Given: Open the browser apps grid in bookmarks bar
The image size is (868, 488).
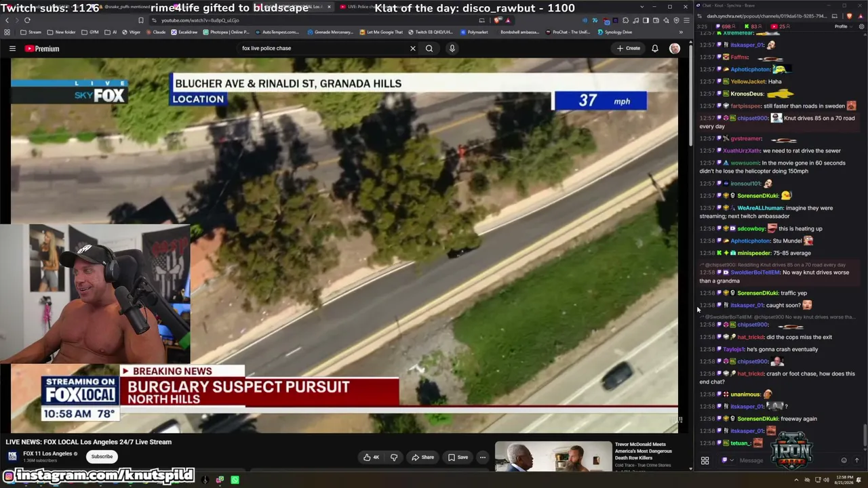Looking at the screenshot, I should [7, 32].
